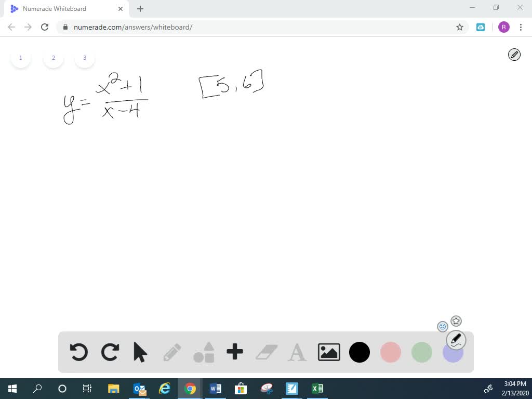Viewport: 532px width, 399px height.
Task: Open the Shapes tool
Action: 204,352
